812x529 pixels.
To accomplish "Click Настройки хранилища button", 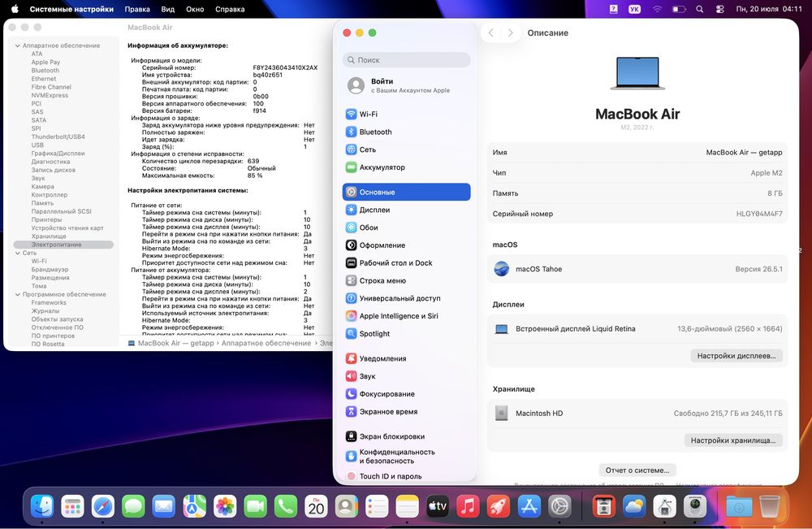I will click(x=732, y=440).
